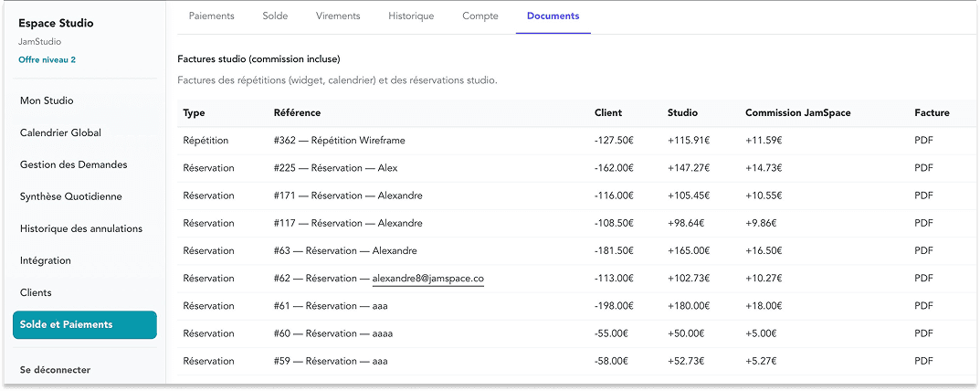
Task: Click the Client column header
Action: pyautogui.click(x=608, y=113)
